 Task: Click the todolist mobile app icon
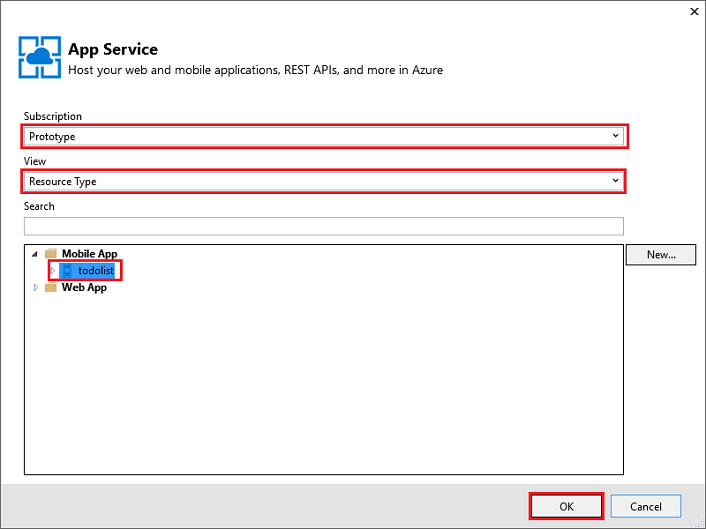pyautogui.click(x=67, y=271)
